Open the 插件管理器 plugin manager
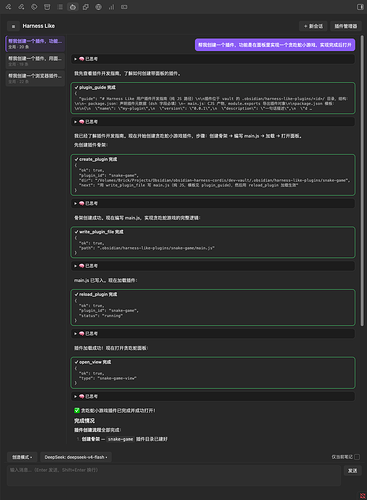 pyautogui.click(x=346, y=26)
